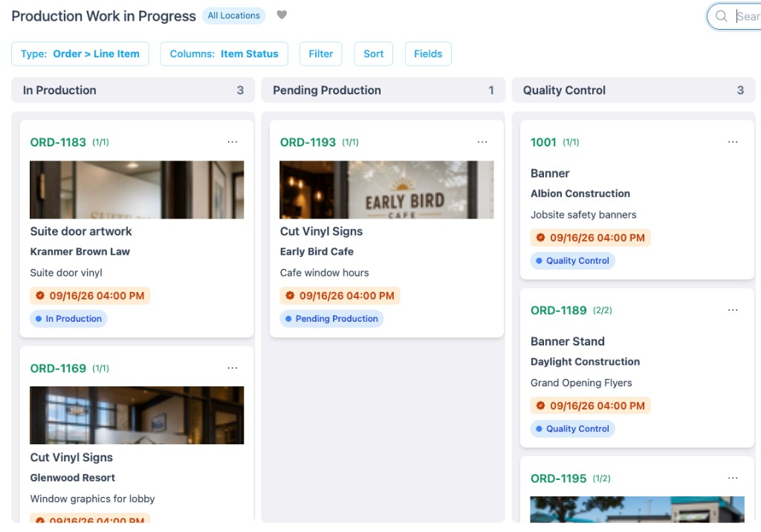Click the Quality Control count of 3
761x532 pixels.
(741, 90)
